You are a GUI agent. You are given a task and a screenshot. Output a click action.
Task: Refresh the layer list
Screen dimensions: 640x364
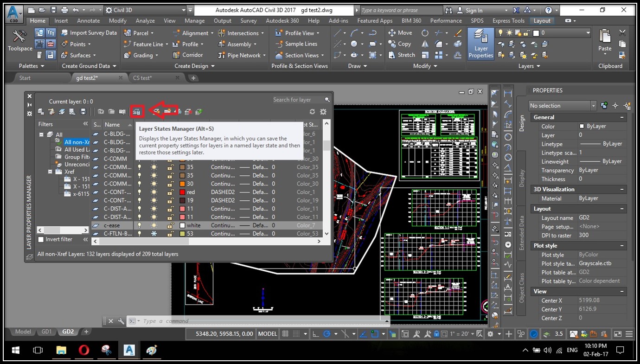click(x=312, y=112)
